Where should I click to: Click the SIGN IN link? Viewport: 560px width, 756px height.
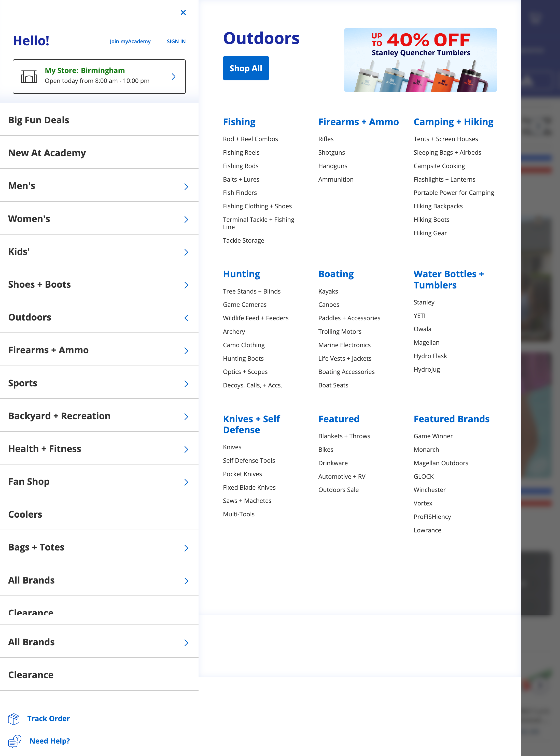(x=176, y=41)
